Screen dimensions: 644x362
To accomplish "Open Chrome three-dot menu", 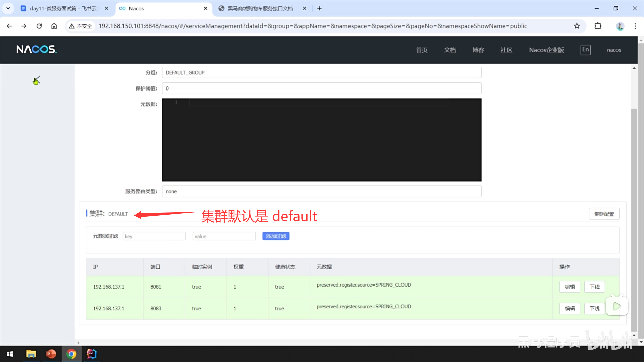I will [635, 26].
